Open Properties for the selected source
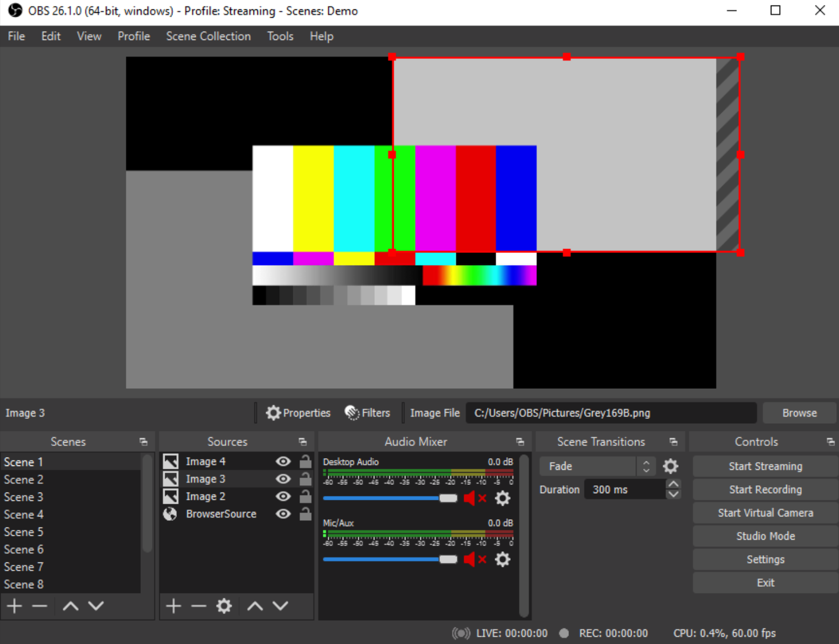This screenshot has width=839, height=644. tap(298, 413)
